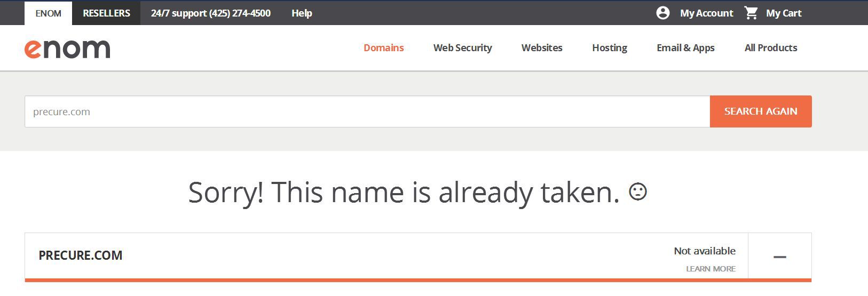Open the Websites menu
The image size is (868, 296).
pos(542,47)
